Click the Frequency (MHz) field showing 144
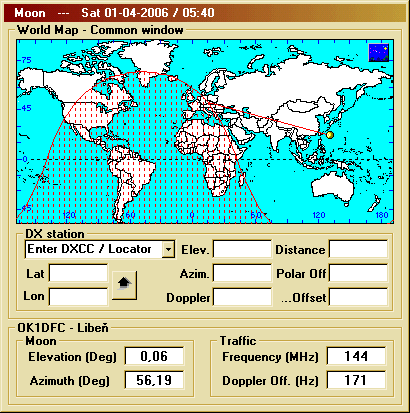The width and height of the screenshot is (410, 413). [x=356, y=356]
